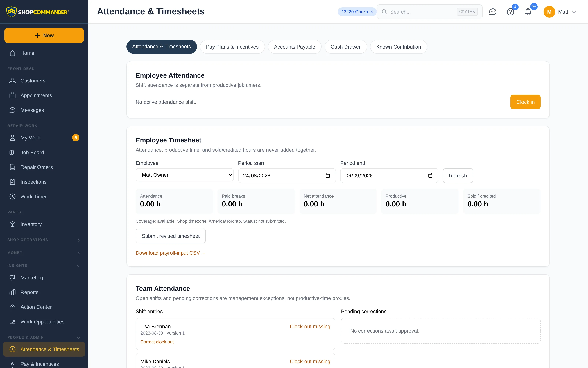Image resolution: width=588 pixels, height=368 pixels.
Task: Open the Action Center
Action: point(44,307)
